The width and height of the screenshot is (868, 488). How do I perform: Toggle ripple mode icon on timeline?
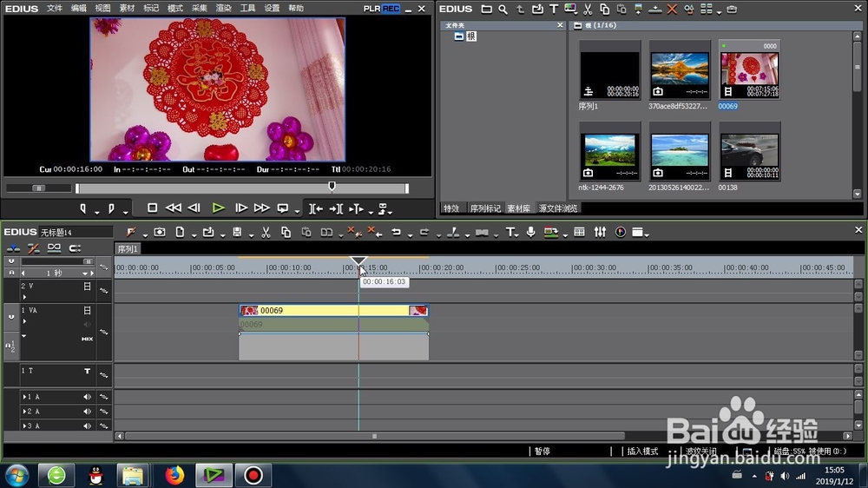click(33, 248)
